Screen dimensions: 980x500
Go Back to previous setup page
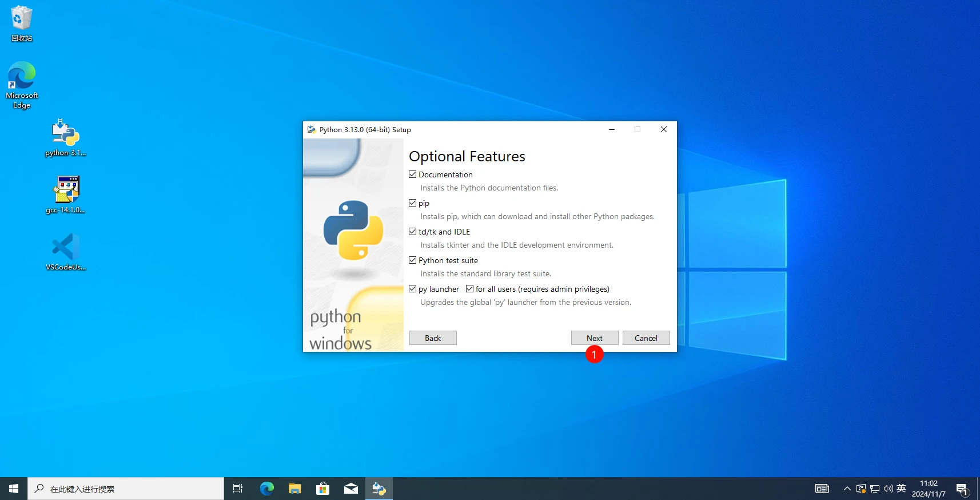pyautogui.click(x=433, y=338)
